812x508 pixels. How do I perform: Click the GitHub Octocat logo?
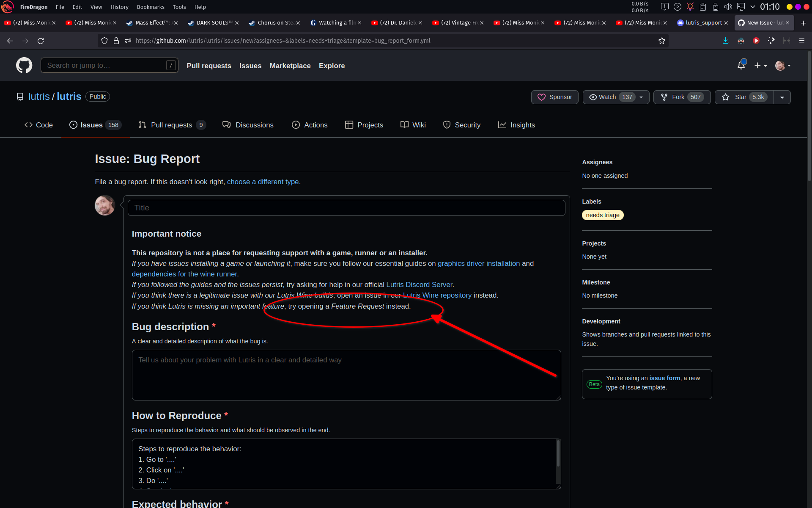click(x=24, y=66)
